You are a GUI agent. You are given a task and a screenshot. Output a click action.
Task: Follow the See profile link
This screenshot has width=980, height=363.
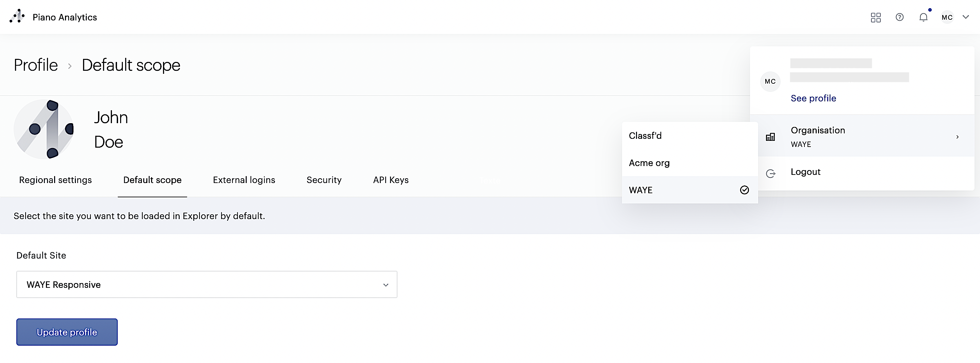pyautogui.click(x=813, y=98)
